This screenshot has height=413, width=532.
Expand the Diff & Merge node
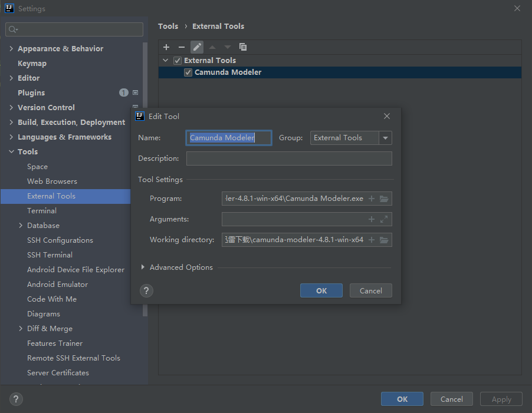21,328
